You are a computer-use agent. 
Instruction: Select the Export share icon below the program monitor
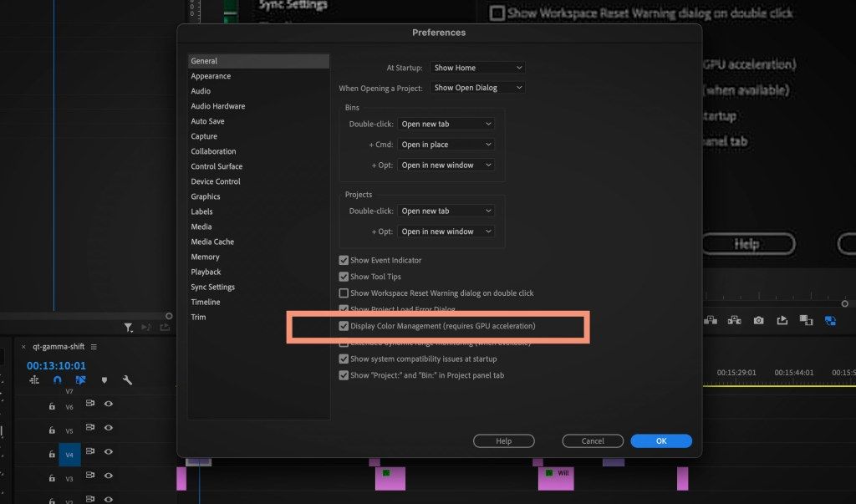tap(782, 320)
